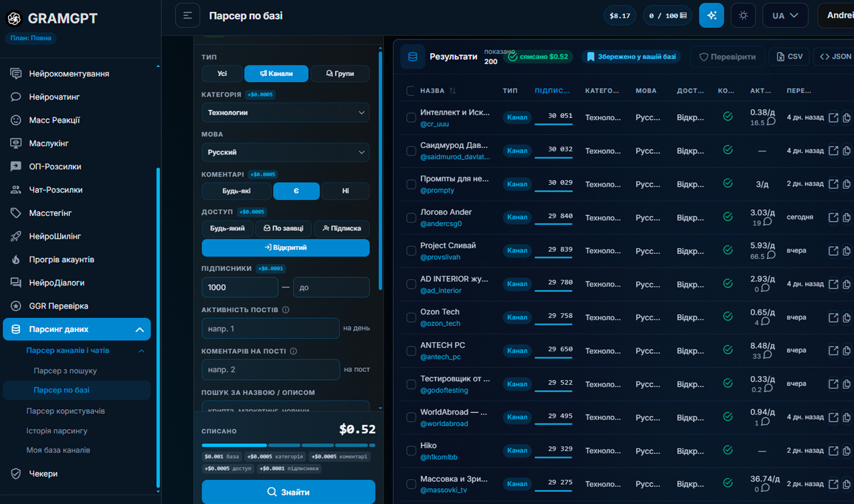Focus the Активність постів input field
The image size is (854, 504).
(x=271, y=329)
